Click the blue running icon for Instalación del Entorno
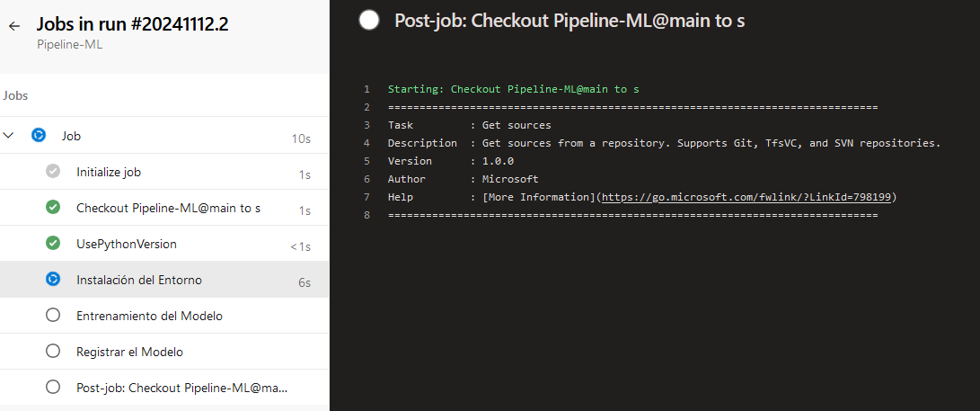Viewport: 980px width, 411px height. 53,280
